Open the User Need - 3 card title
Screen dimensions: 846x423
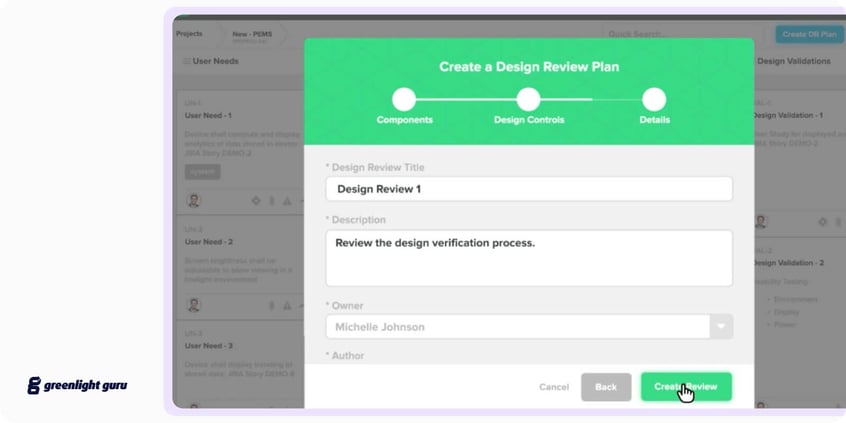pos(209,345)
